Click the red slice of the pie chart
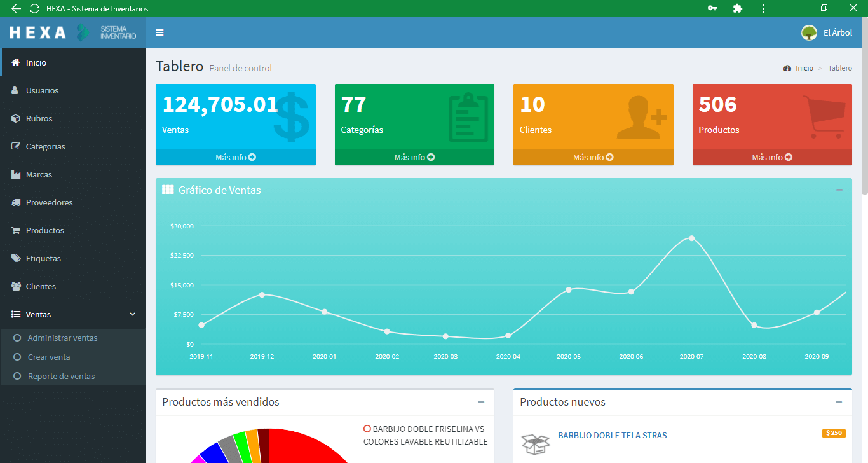 pyautogui.click(x=305, y=448)
